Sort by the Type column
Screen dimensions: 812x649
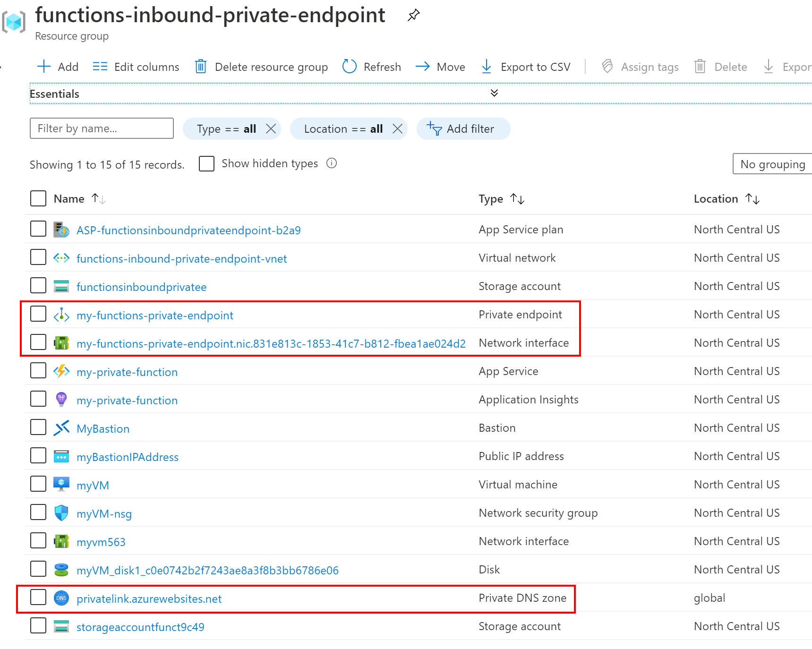pyautogui.click(x=502, y=199)
